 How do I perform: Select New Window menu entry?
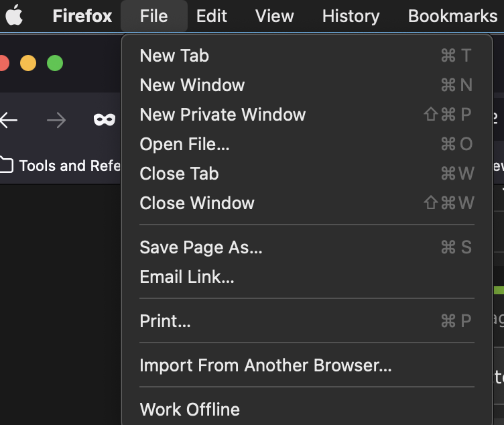pos(192,85)
